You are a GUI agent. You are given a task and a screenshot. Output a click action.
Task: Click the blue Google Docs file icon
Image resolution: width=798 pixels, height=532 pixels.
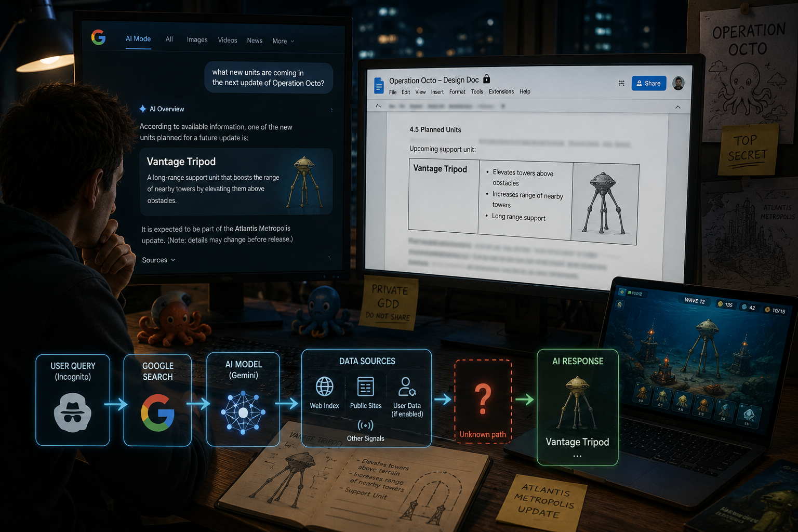379,85
